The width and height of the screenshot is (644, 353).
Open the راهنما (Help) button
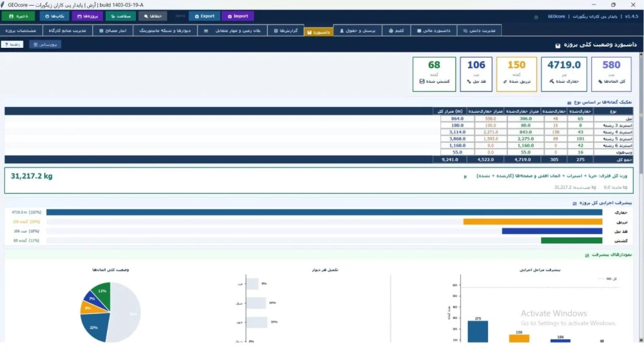[13, 45]
